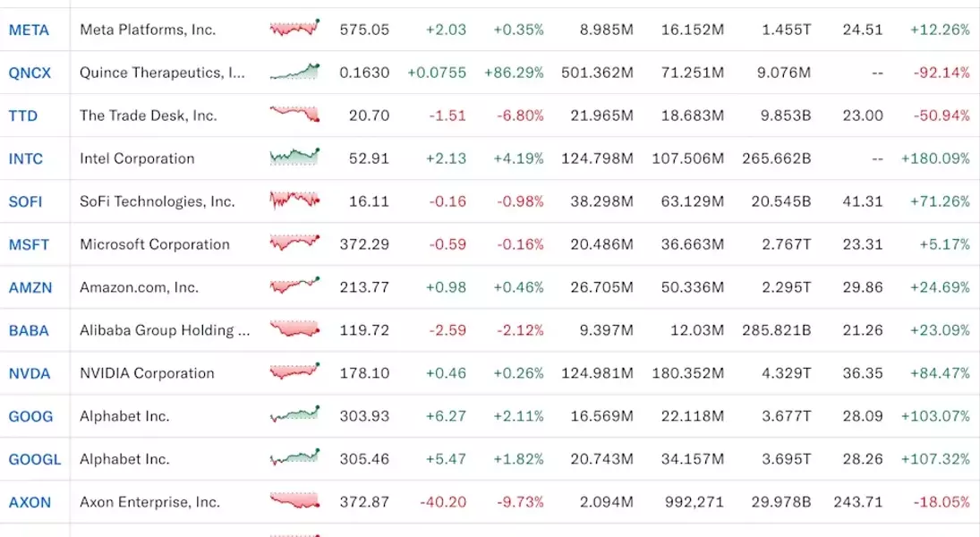Open the Axon Enterprise sparkline chart

coord(294,501)
